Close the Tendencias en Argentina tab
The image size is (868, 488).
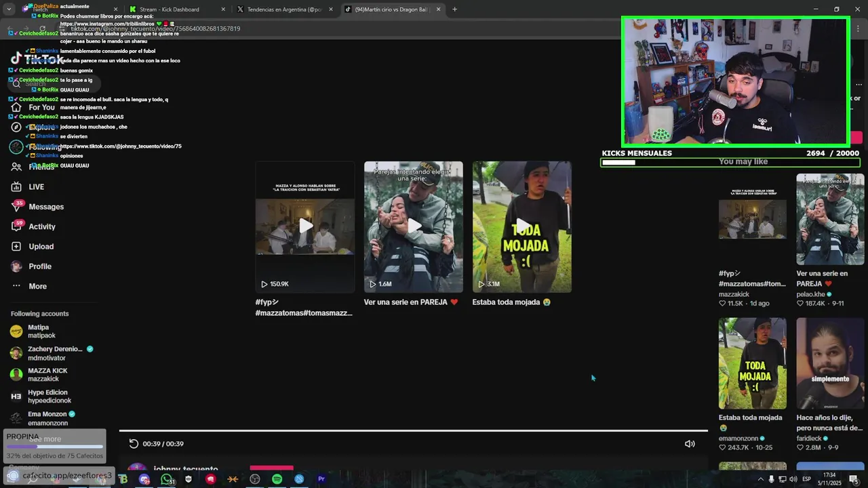[x=331, y=9]
